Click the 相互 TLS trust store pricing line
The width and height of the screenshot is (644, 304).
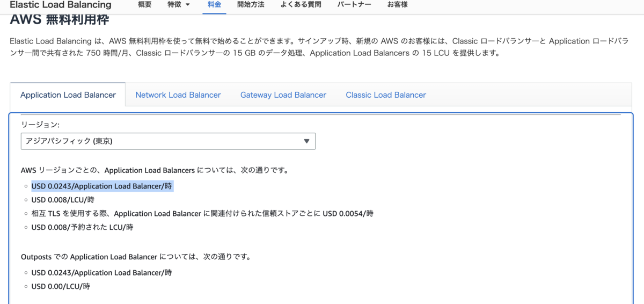pyautogui.click(x=202, y=213)
